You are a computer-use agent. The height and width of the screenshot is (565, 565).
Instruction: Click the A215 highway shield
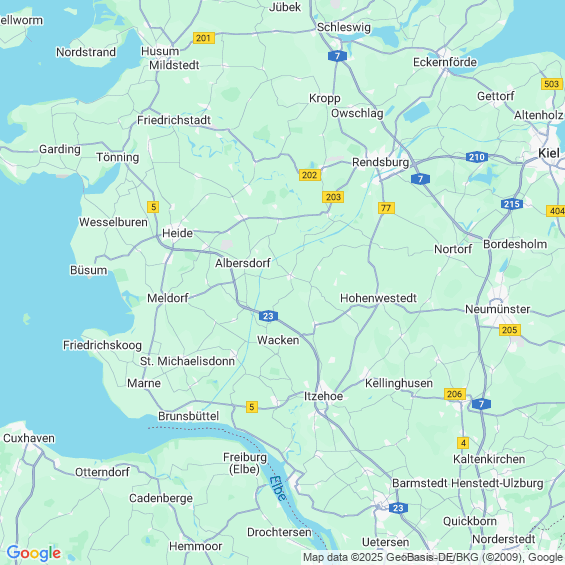512,204
